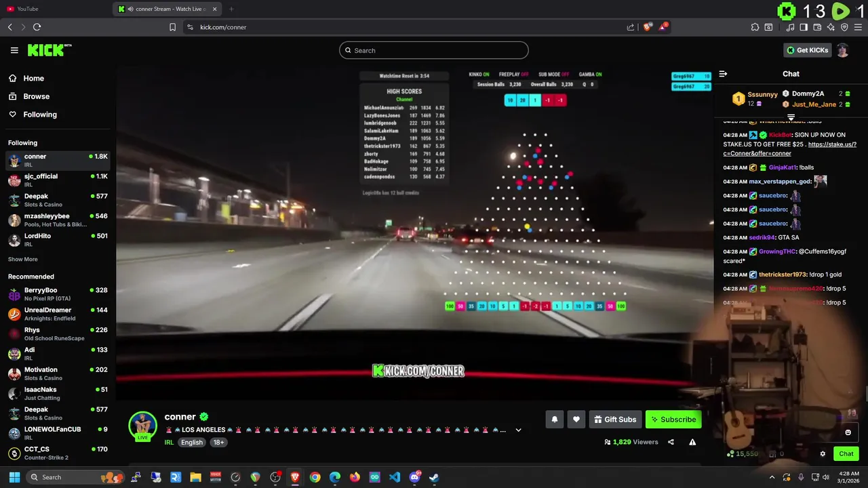Switch to the YouTube browser tab
868x488 pixels.
56,9
